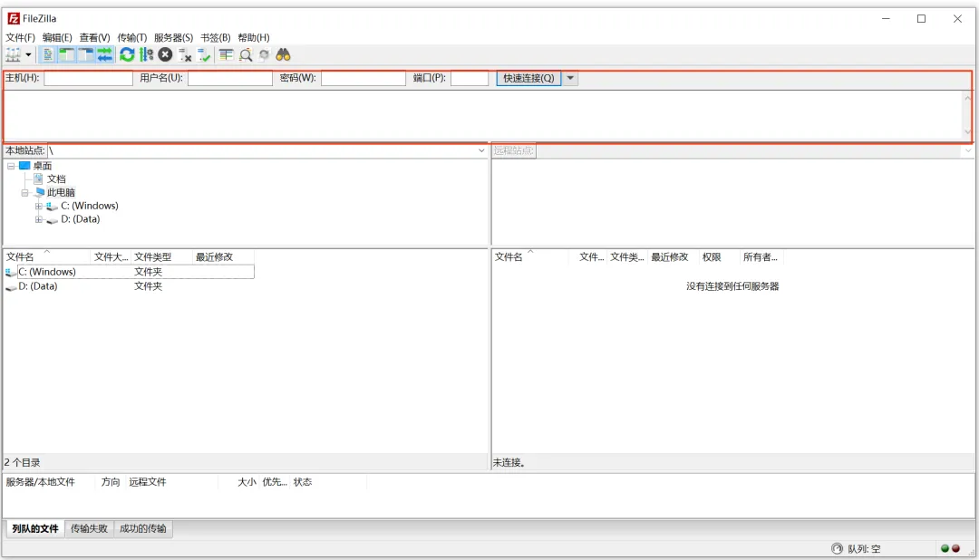Toggle remote directory tree display icon
Image resolution: width=979 pixels, height=560 pixels.
(x=85, y=55)
